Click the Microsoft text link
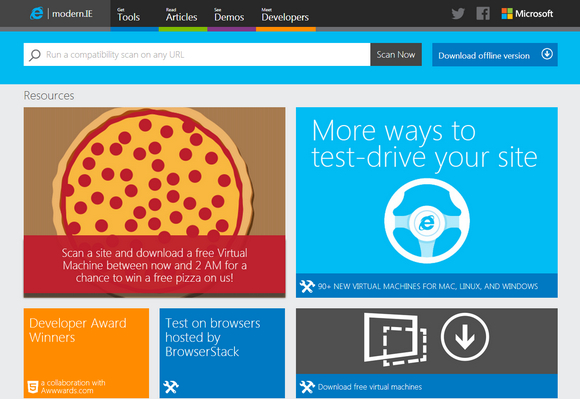 [534, 14]
